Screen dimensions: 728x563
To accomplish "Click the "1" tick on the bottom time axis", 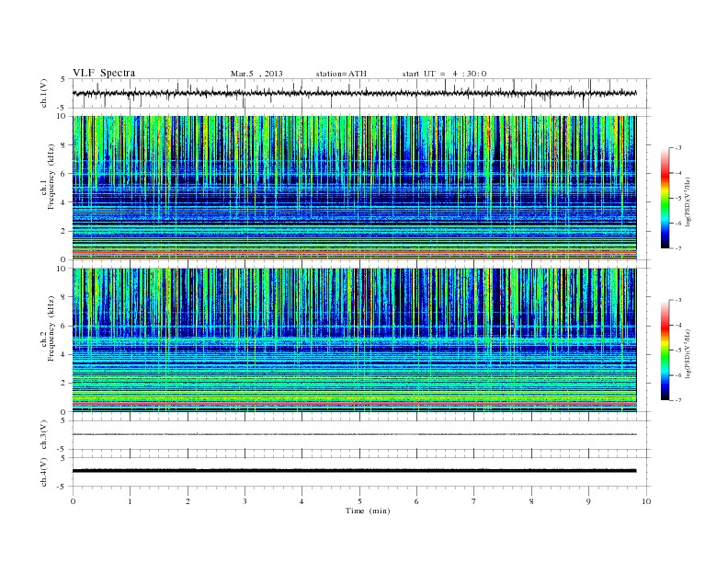I will (x=130, y=501).
